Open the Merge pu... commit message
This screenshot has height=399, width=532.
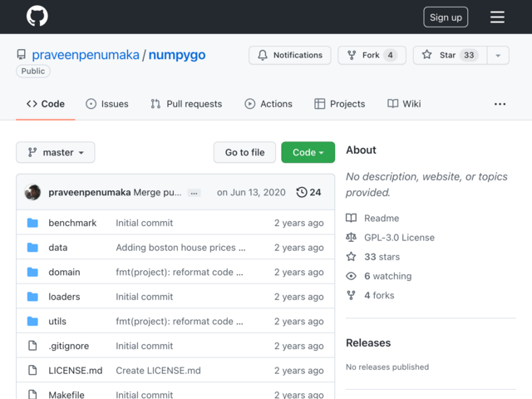pos(157,192)
